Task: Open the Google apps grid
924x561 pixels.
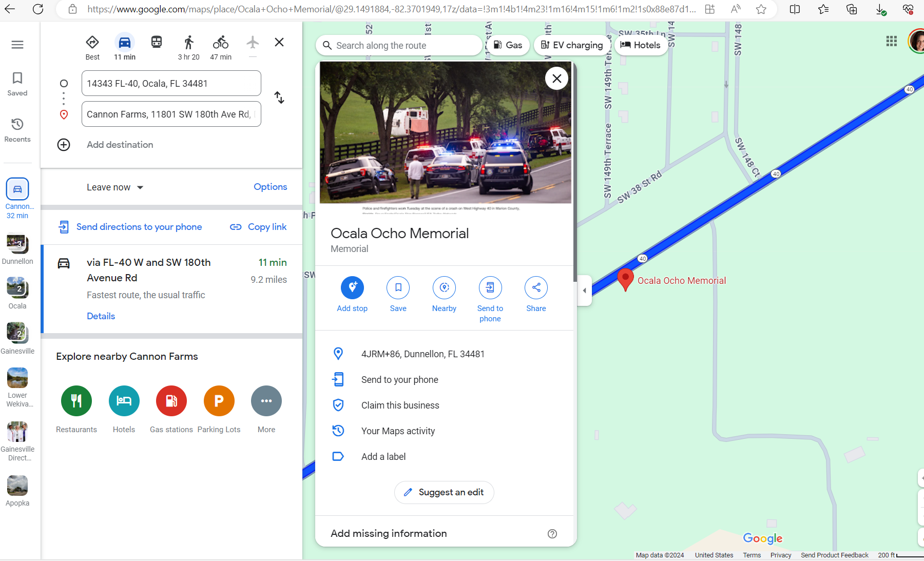Action: pyautogui.click(x=891, y=41)
